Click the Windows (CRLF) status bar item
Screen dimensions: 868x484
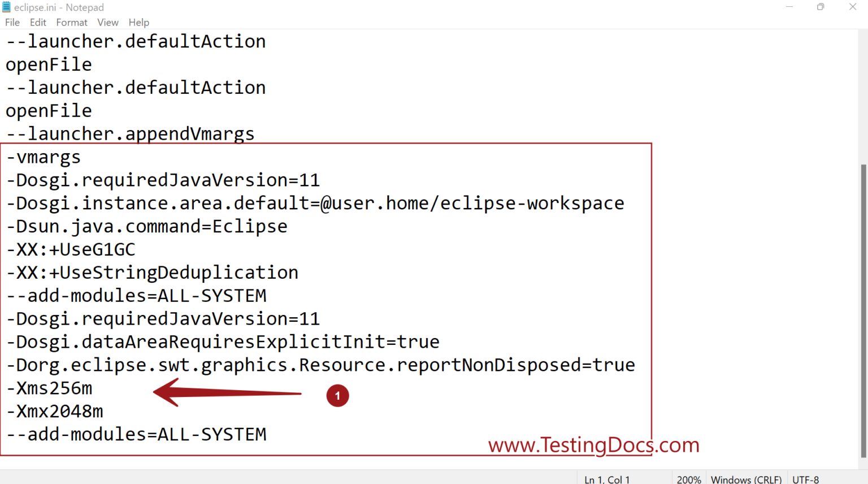(746, 479)
